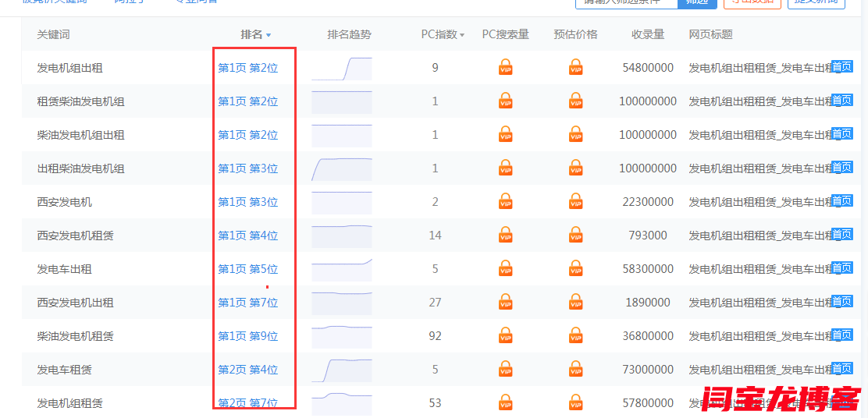Select the keyword 柴油发电机组出租
The width and height of the screenshot is (868, 418).
tap(81, 135)
